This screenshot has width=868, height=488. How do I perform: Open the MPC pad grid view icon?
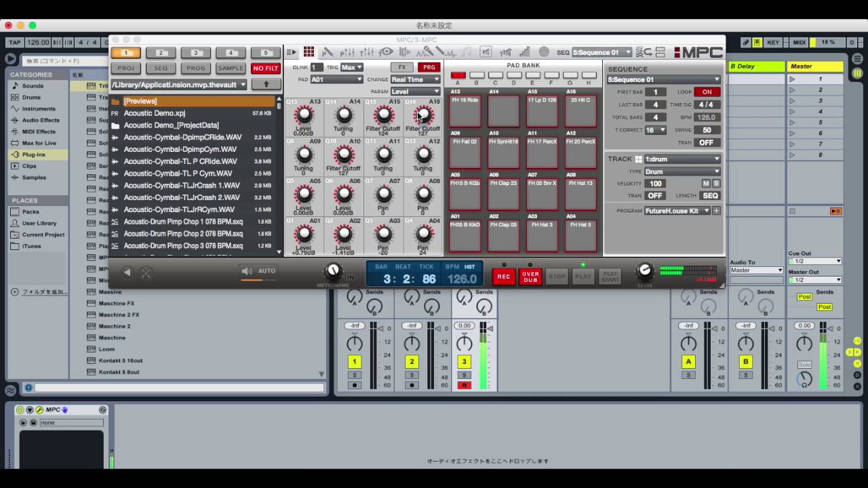pos(309,52)
